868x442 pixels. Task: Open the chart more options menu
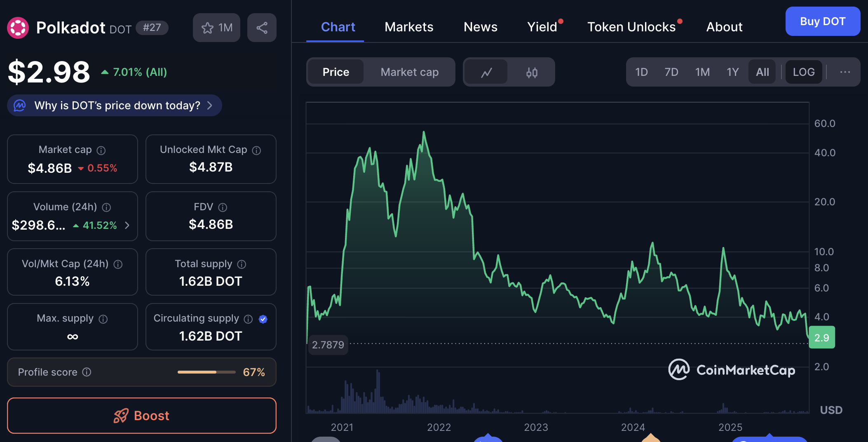(x=845, y=72)
